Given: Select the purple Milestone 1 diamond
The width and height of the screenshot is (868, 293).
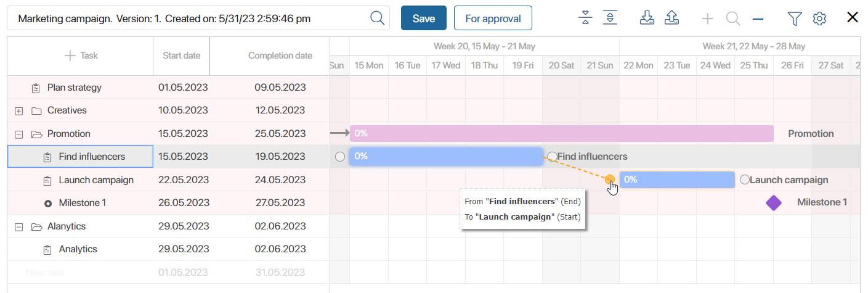Looking at the screenshot, I should (774, 203).
